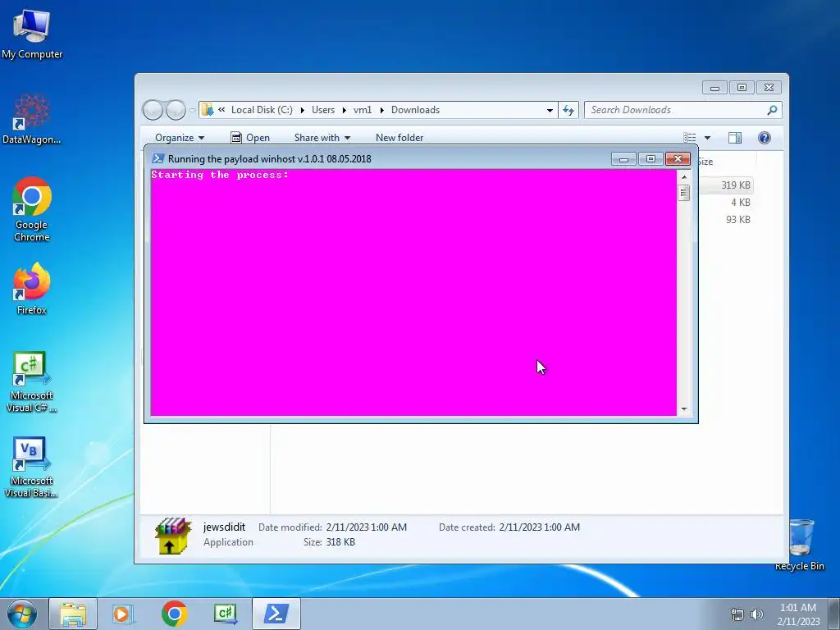This screenshot has width=840, height=630.
Task: Open Microsoft Visual C# desktop shortcut
Action: click(32, 382)
